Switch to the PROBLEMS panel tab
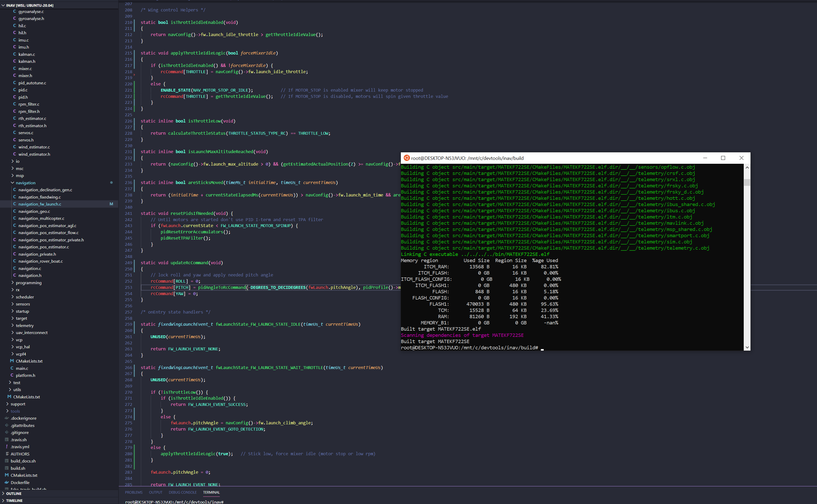Image resolution: width=817 pixels, height=504 pixels. pyautogui.click(x=134, y=492)
